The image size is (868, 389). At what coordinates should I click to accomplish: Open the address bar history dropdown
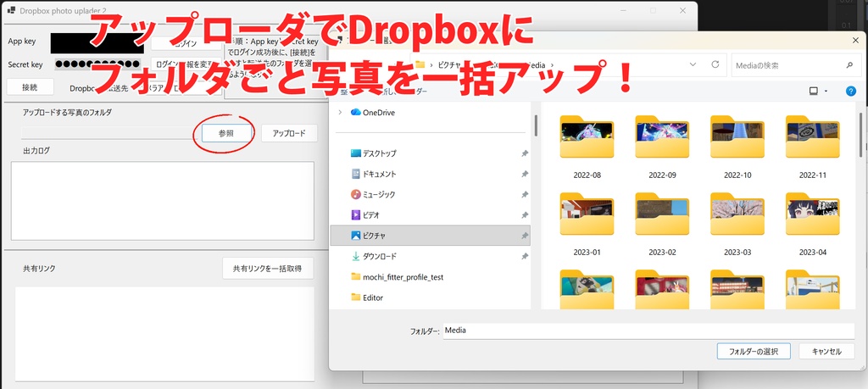pyautogui.click(x=693, y=64)
